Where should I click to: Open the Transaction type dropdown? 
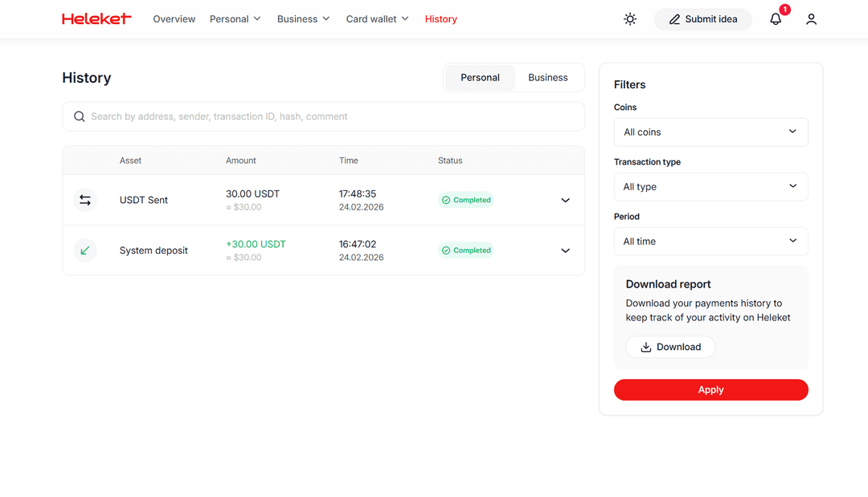710,187
